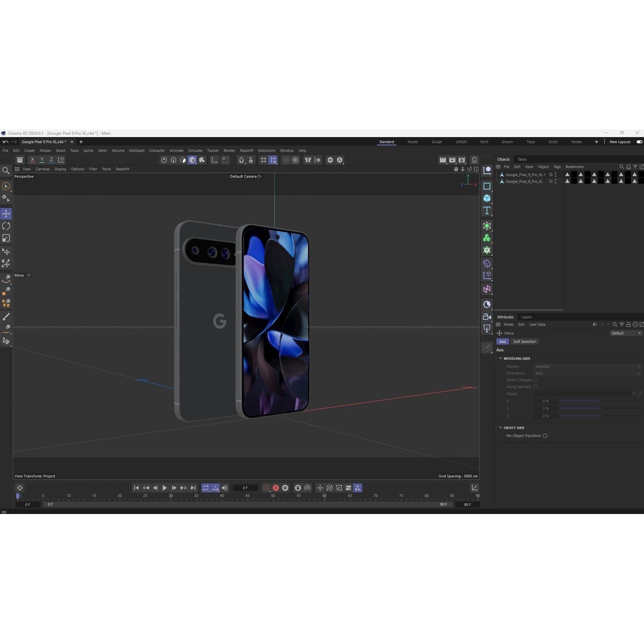Select the Scale tool in left toolbar
Screen dimensions: 644x644
[x=6, y=238]
